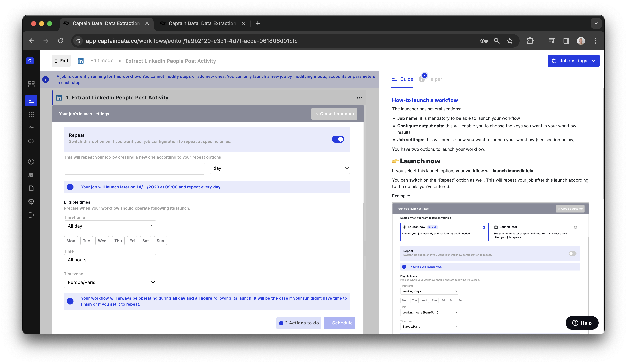This screenshot has height=364, width=627.
Task: Turn off the Repeat toggle switch
Action: 338,139
